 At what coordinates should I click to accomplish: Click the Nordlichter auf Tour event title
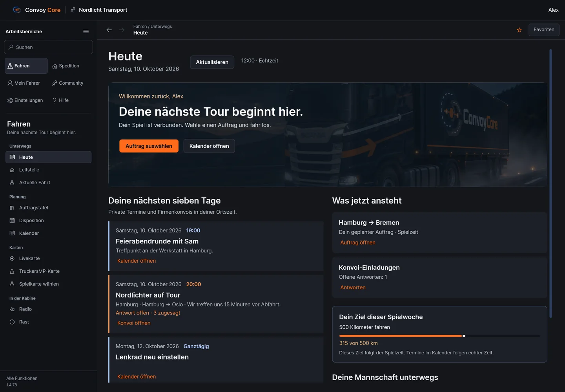point(148,295)
